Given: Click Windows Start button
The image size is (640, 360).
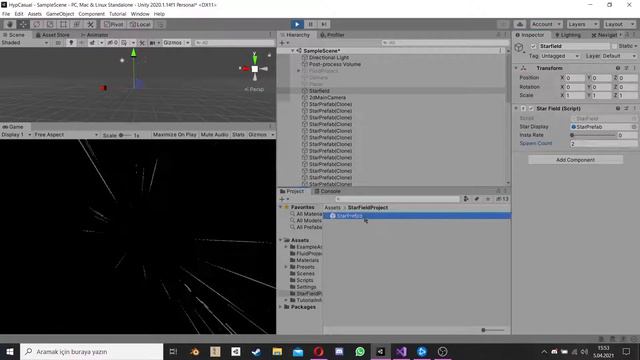Looking at the screenshot, I should [x=10, y=351].
